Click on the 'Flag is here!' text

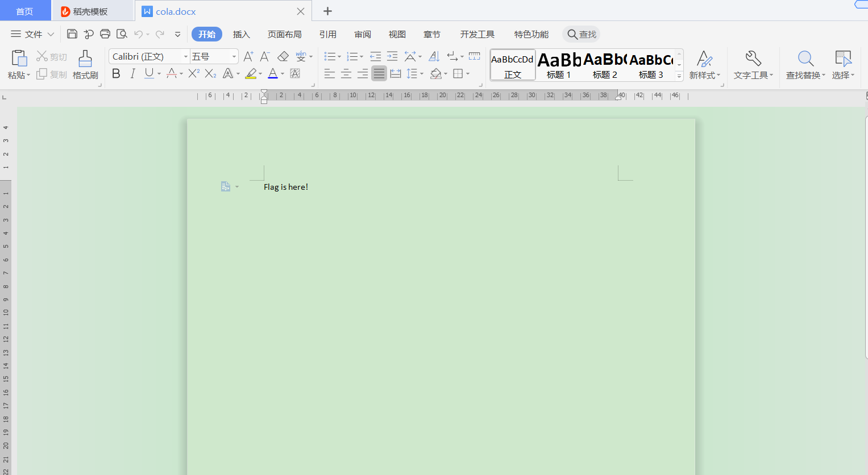click(285, 187)
